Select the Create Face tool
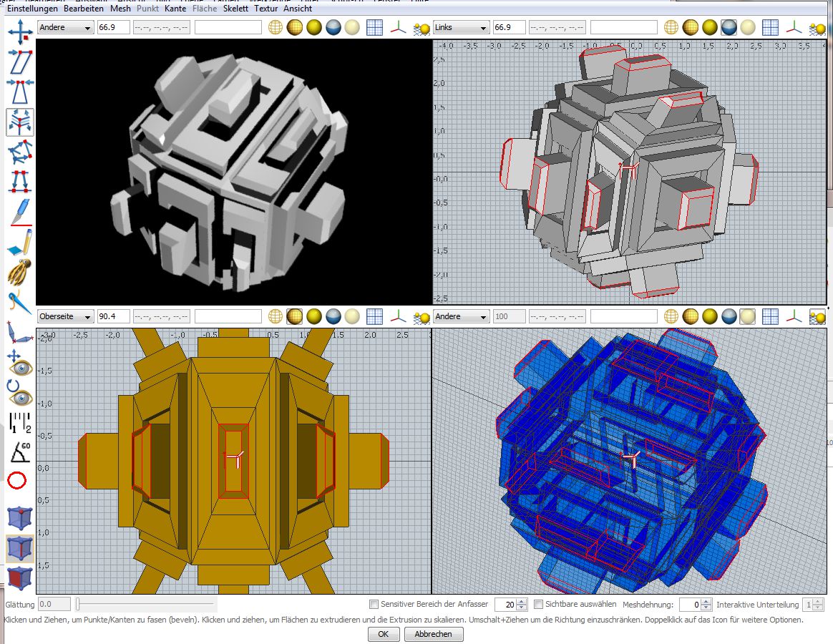Image resolution: width=833 pixels, height=644 pixels. click(x=20, y=181)
